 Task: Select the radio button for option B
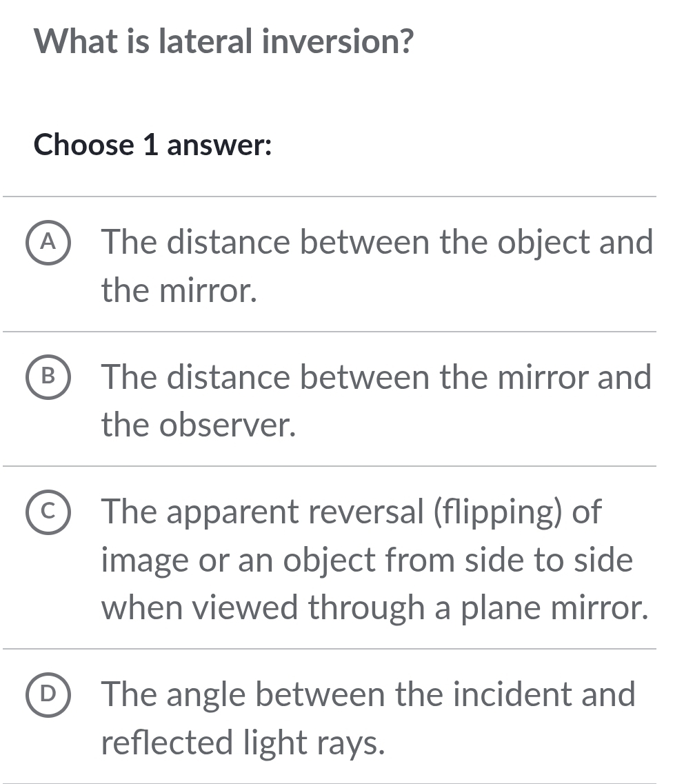(48, 378)
